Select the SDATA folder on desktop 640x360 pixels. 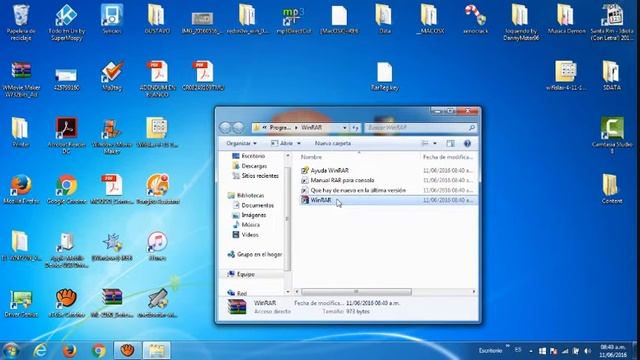(x=611, y=76)
